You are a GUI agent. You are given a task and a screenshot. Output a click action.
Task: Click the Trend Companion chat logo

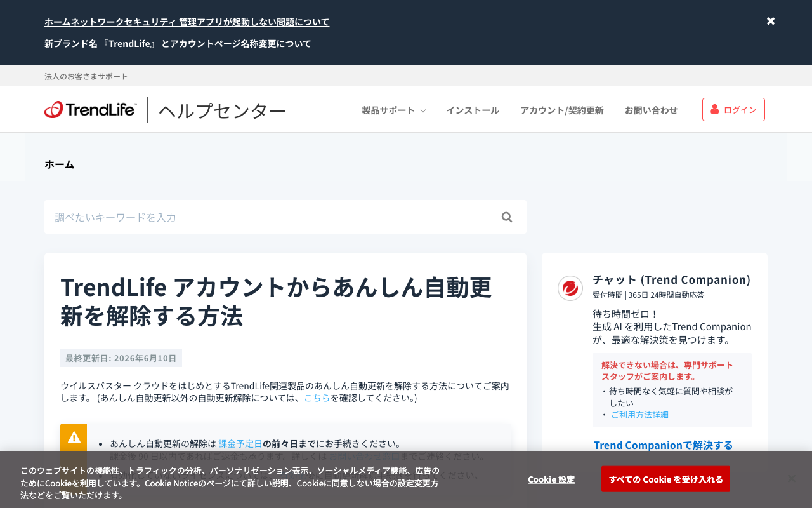click(x=570, y=288)
